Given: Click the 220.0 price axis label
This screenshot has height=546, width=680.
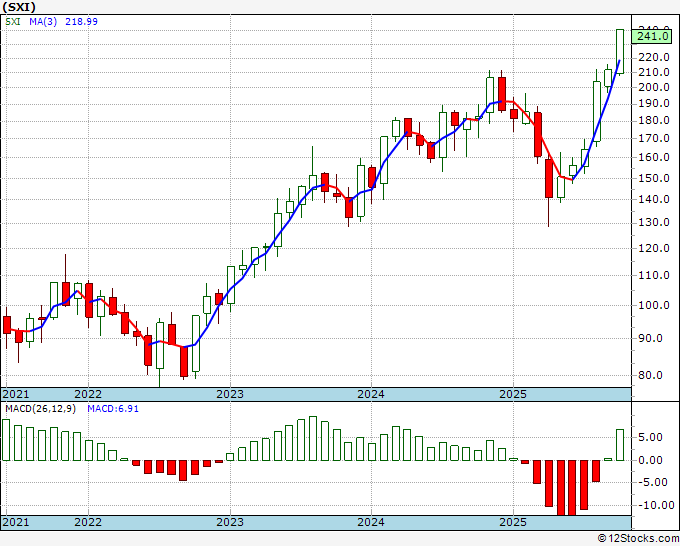Looking at the screenshot, I should tap(654, 57).
